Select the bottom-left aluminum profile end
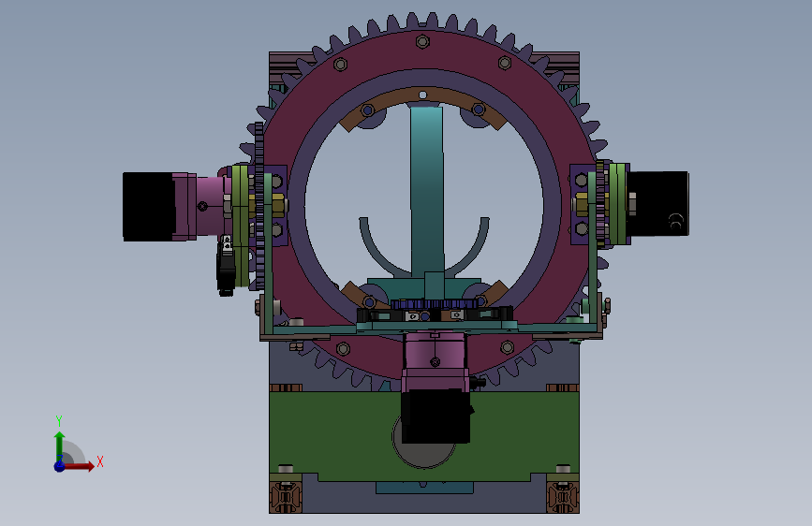The height and width of the screenshot is (526, 812). click(x=286, y=496)
